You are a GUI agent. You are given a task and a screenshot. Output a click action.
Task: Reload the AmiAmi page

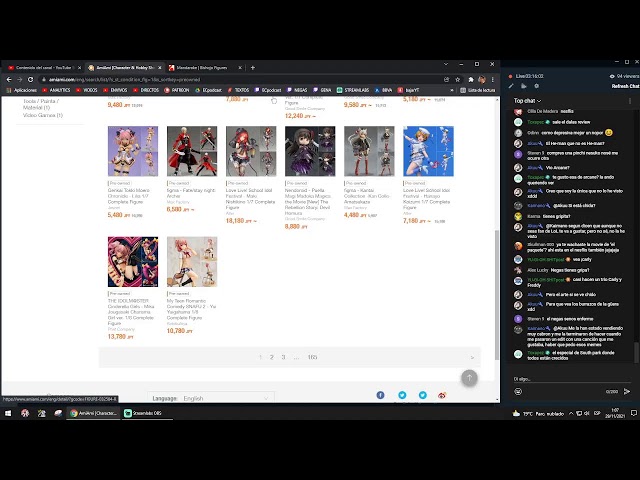31,80
